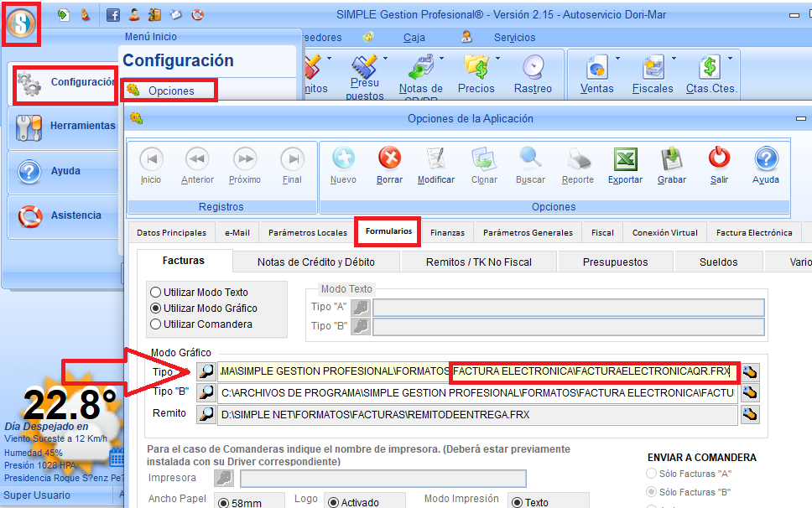Viewport: 812px width, 508px height.
Task: Choose 58mm paper width option
Action: 223,503
